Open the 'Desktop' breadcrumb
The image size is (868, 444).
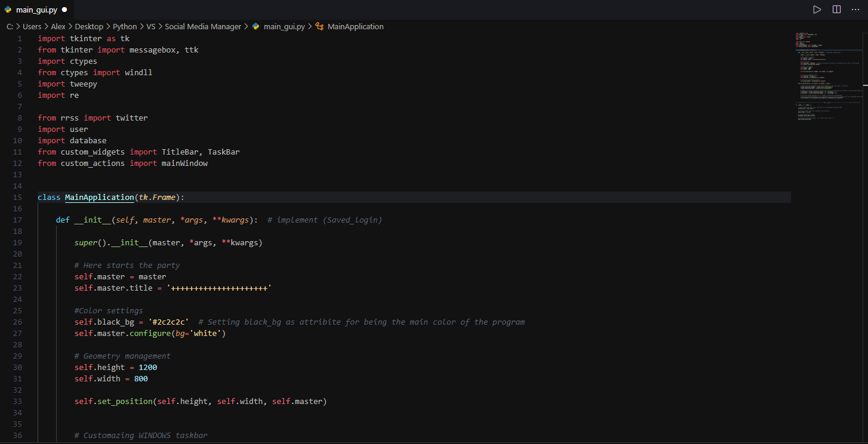pyautogui.click(x=89, y=27)
